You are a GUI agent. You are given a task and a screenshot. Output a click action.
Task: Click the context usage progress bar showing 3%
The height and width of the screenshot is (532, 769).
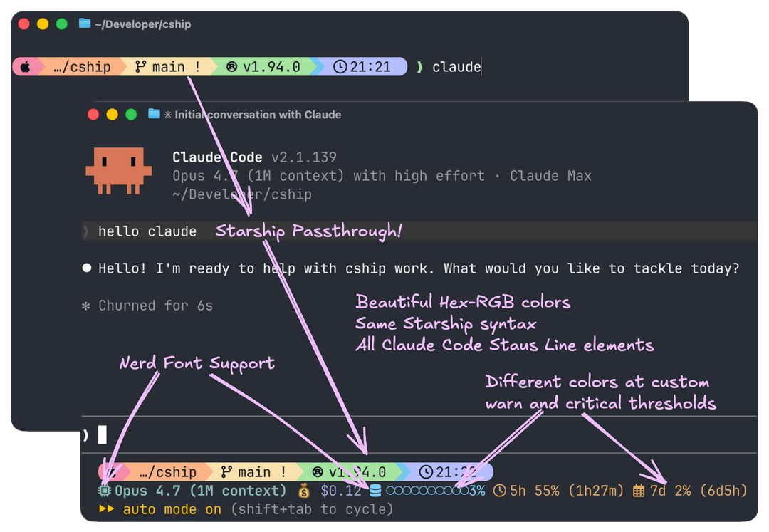pos(427,490)
